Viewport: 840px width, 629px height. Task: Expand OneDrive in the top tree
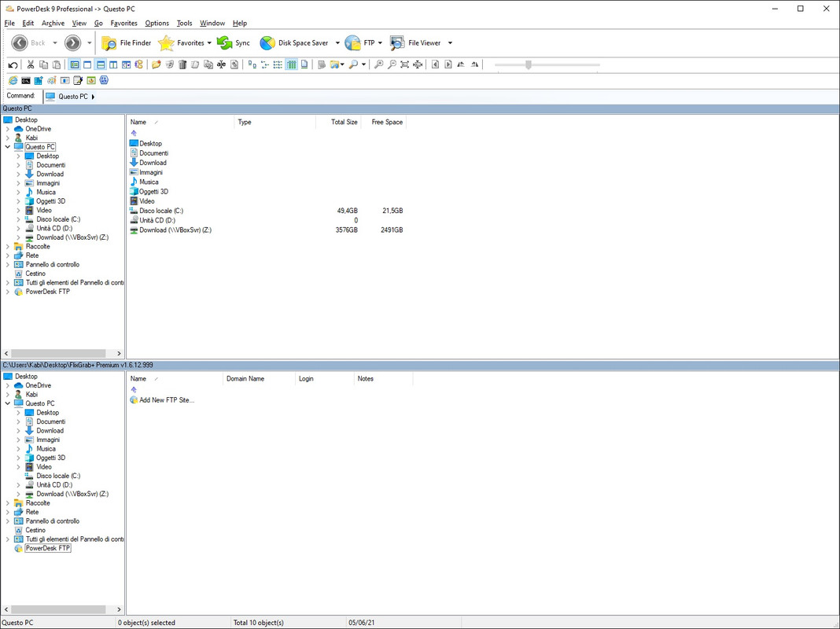coord(8,129)
